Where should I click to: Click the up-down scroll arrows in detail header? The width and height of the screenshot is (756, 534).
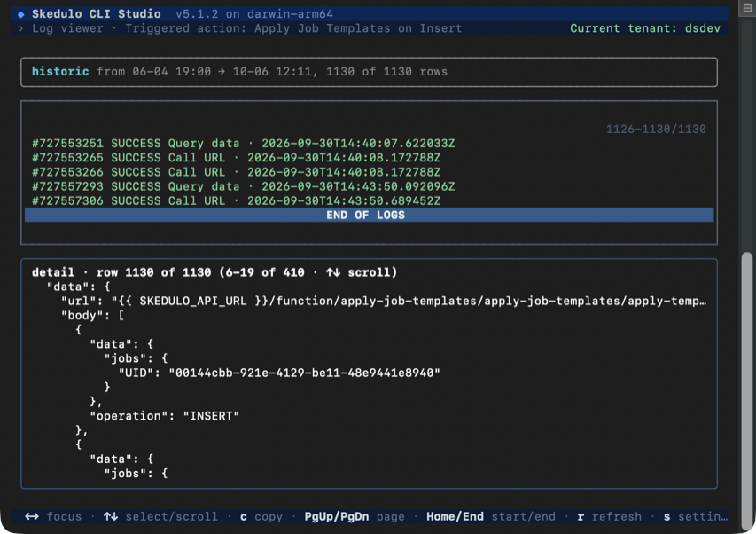[x=332, y=272]
